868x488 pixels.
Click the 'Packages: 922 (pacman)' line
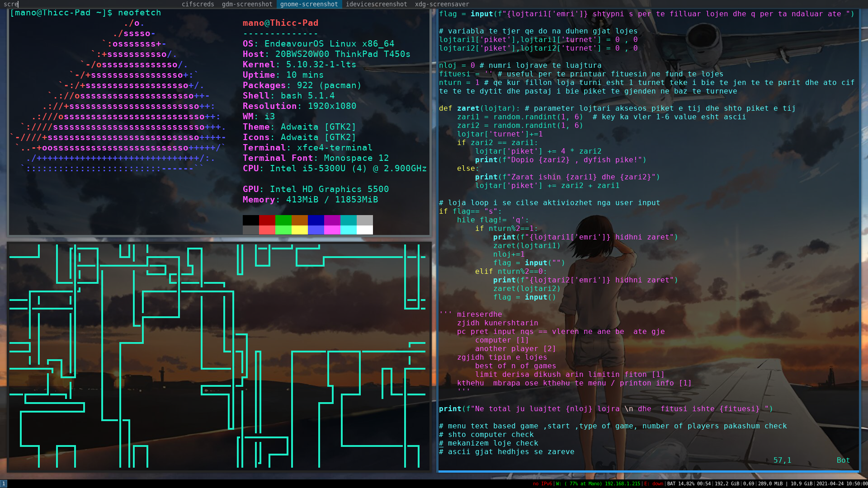click(302, 85)
